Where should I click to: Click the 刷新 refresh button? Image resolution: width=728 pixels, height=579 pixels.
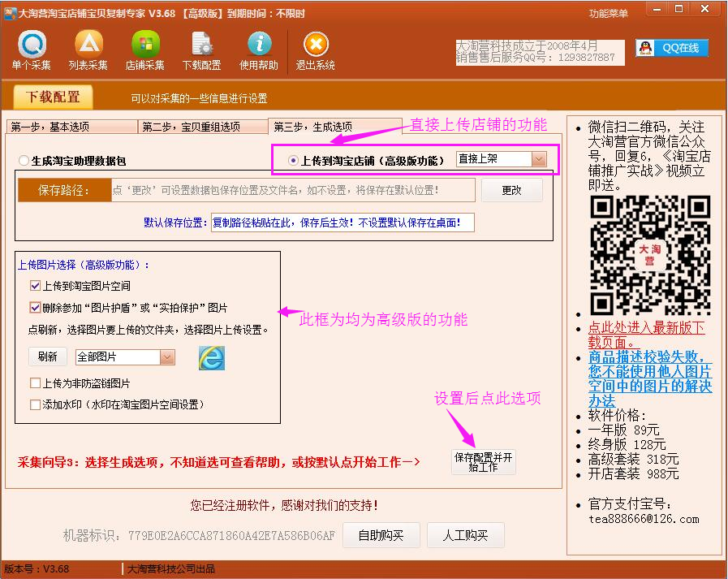pos(48,356)
